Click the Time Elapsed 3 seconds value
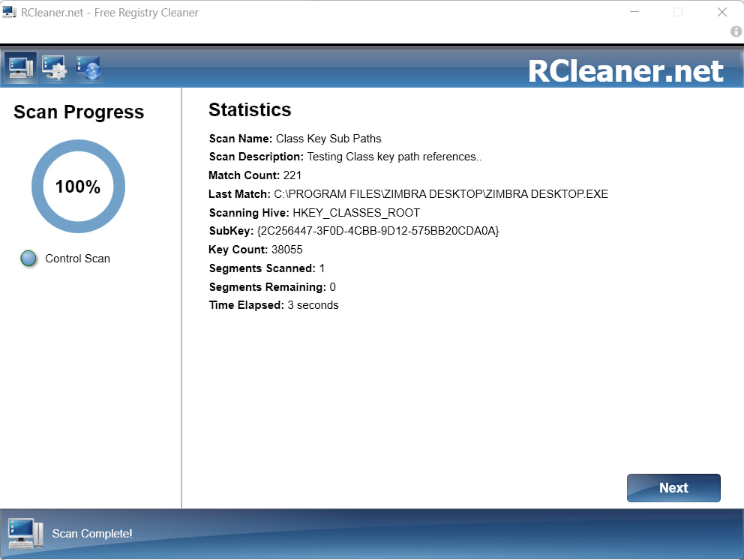The height and width of the screenshot is (560, 744). pyautogui.click(x=313, y=305)
